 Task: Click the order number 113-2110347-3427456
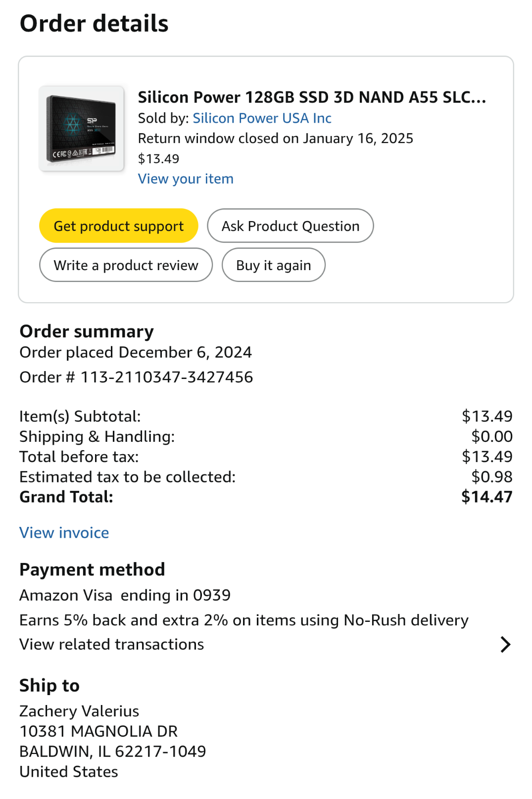[166, 377]
